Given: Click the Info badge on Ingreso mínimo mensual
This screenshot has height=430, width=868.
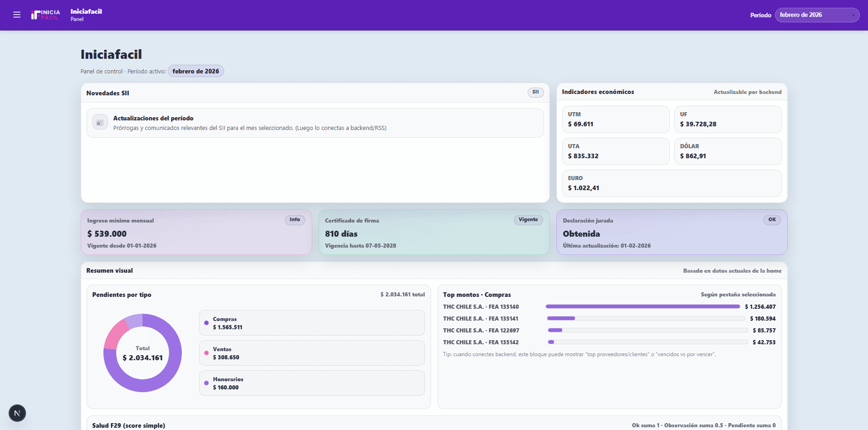Looking at the screenshot, I should coord(295,220).
